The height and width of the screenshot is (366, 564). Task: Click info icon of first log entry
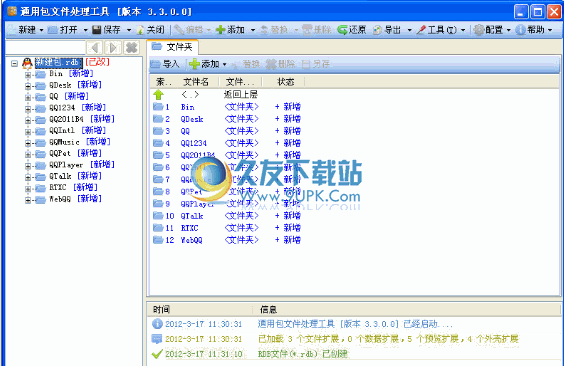pyautogui.click(x=157, y=324)
